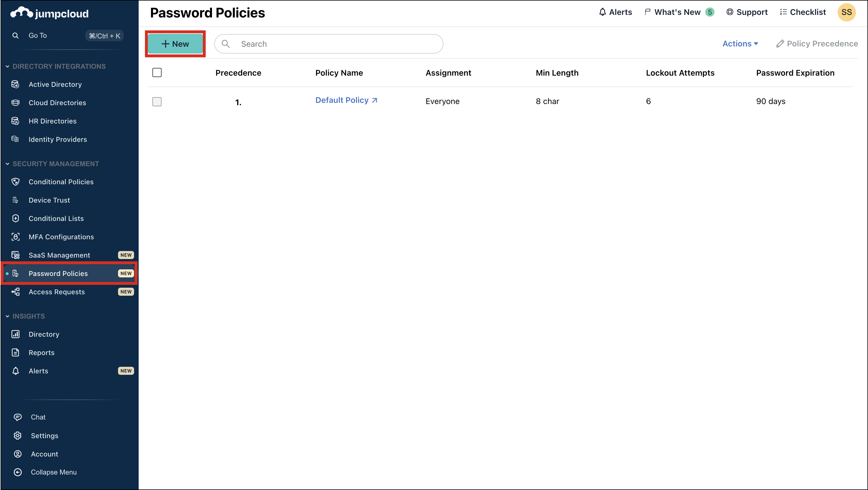Screen dimensions: 868x490
Task: Click the ⌘/Ctrl + K shortcut badge
Action: click(x=105, y=36)
